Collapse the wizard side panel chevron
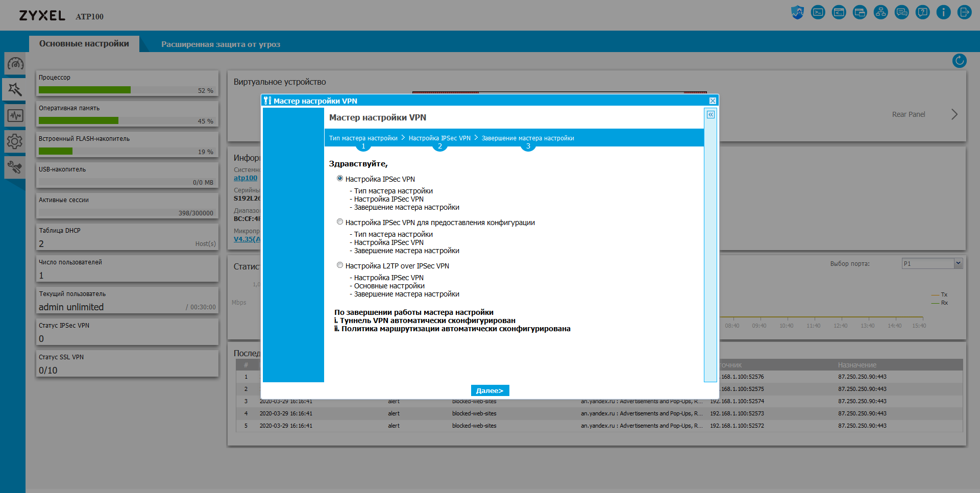Screen dimensions: 980x493 point(710,115)
